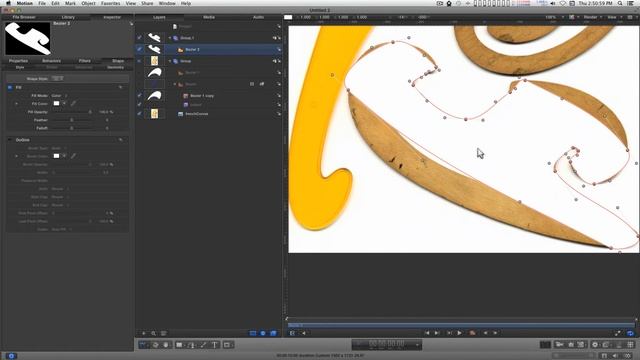
Task: Open the add behavior gear icon
Action: (x=595, y=345)
